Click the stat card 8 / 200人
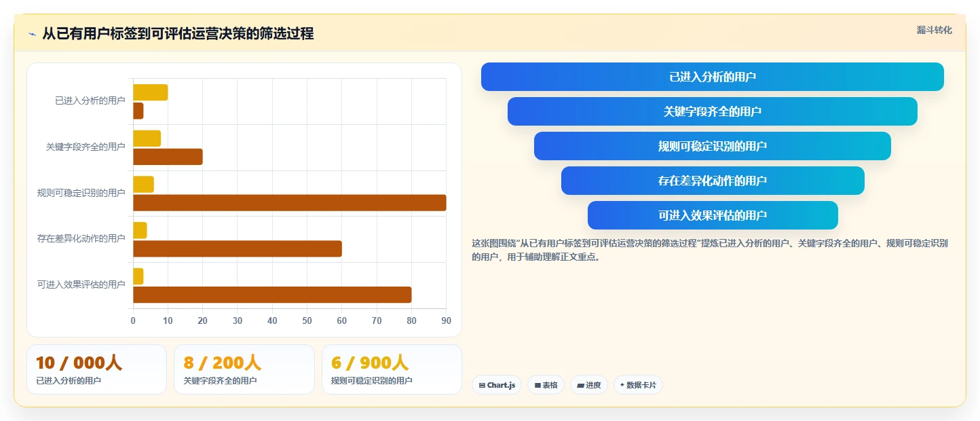Viewport: 980px width, 421px height. pyautogui.click(x=244, y=369)
